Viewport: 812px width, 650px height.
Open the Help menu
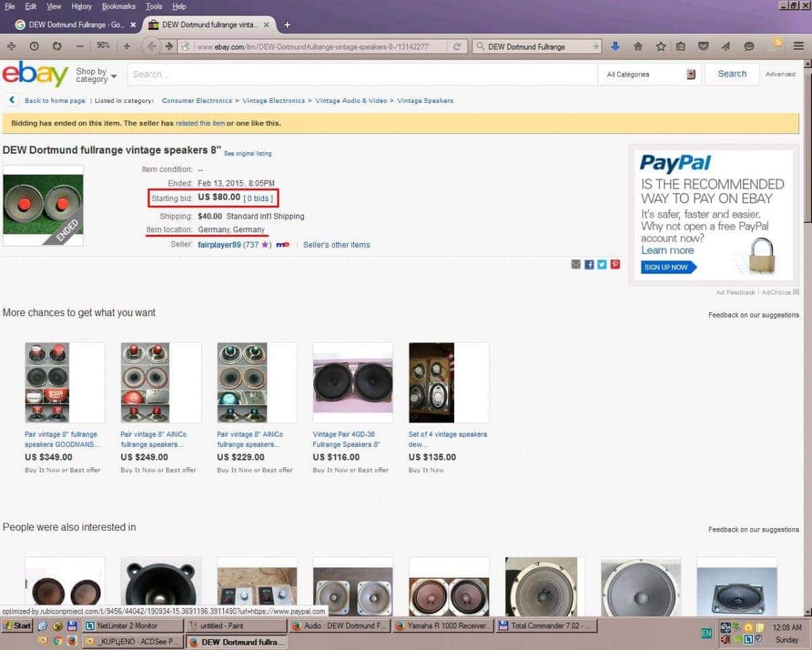coord(179,6)
